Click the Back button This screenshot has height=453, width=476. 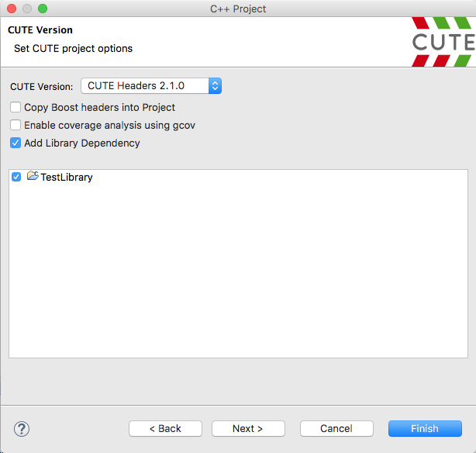(165, 428)
